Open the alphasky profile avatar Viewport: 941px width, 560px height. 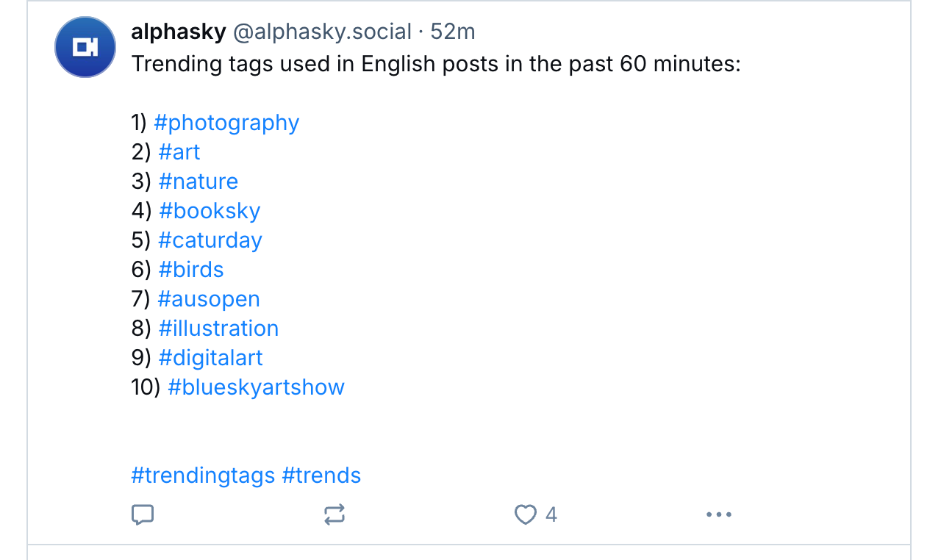(x=85, y=48)
